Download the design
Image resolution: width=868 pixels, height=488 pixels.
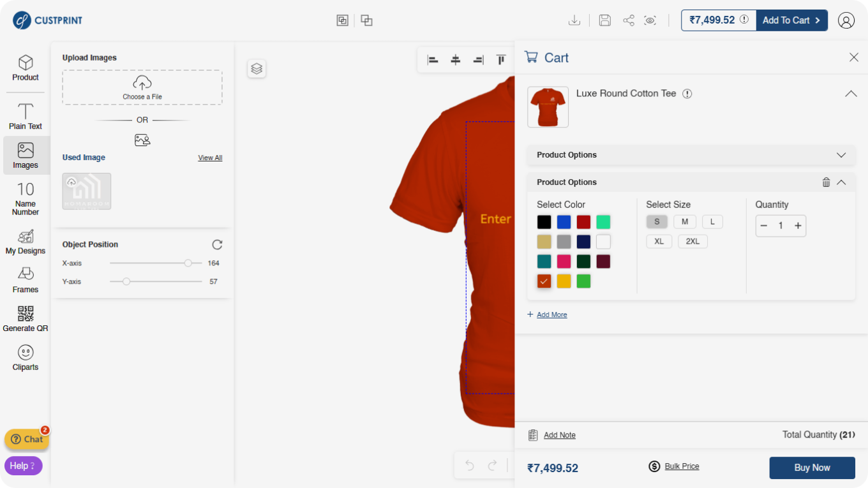pos(574,20)
